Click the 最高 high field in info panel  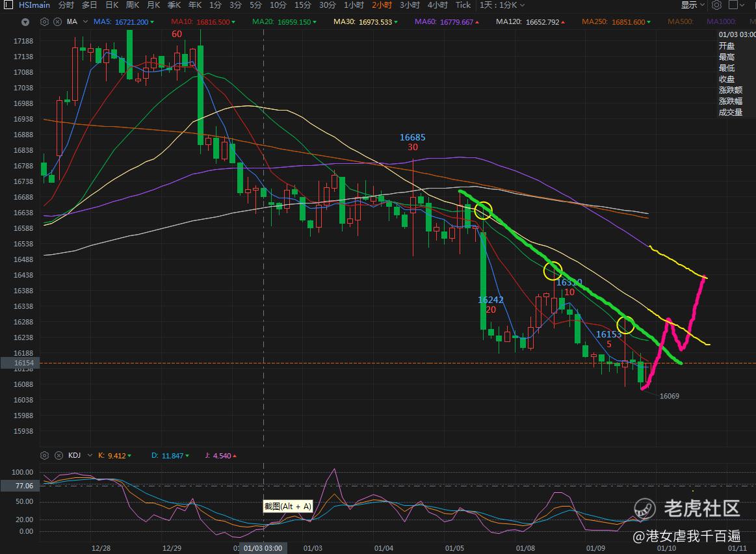727,57
